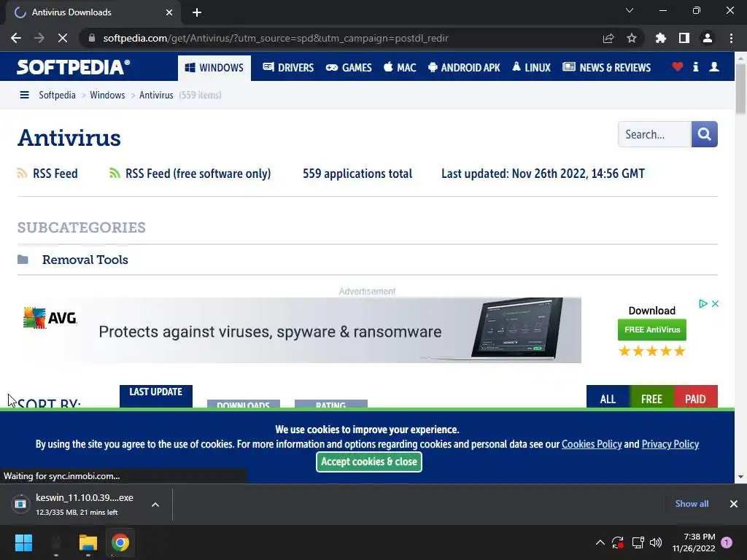Open the notification badge in taskbar
The image size is (747, 560).
click(727, 542)
